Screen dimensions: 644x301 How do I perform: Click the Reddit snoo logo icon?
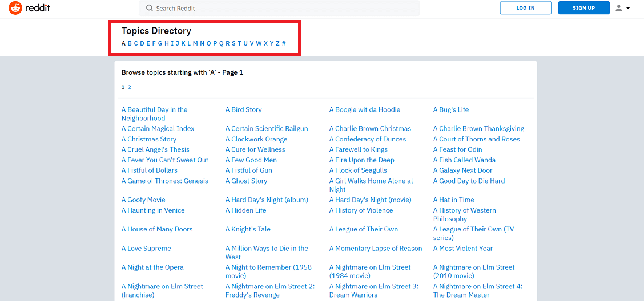[15, 8]
